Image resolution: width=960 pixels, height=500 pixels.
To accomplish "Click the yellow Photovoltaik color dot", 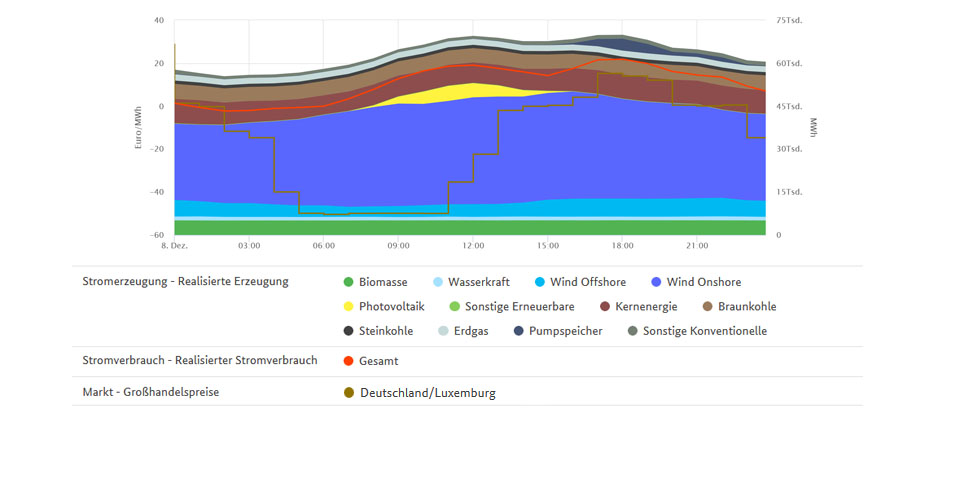I will (x=348, y=307).
